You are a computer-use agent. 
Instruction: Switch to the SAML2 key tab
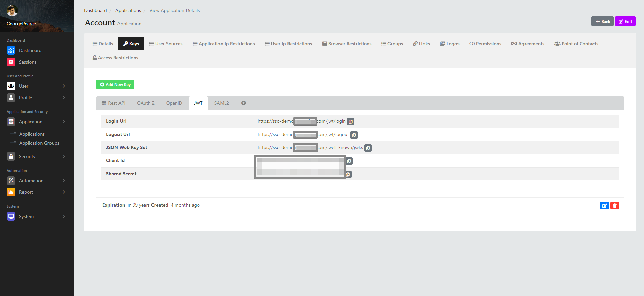[x=221, y=103]
